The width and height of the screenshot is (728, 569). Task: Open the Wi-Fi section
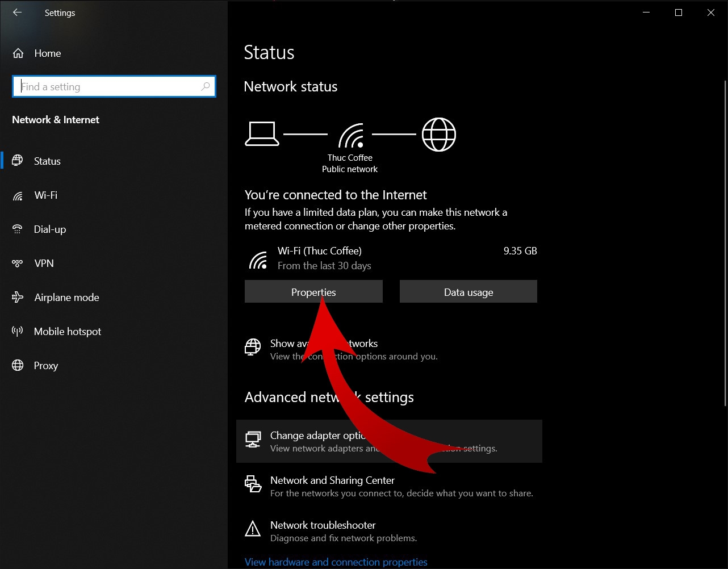coord(114,195)
